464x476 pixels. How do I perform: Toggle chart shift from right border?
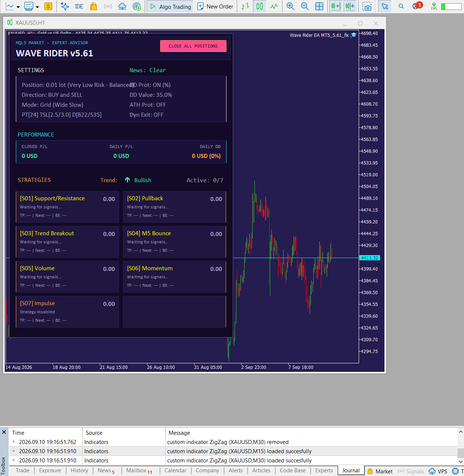coord(350,6)
